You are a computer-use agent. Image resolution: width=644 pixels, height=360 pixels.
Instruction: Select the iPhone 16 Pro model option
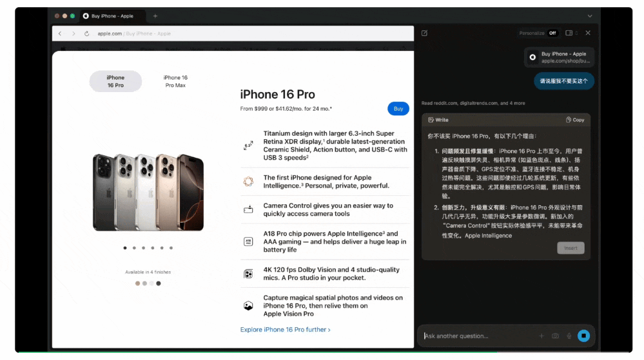coord(115,81)
